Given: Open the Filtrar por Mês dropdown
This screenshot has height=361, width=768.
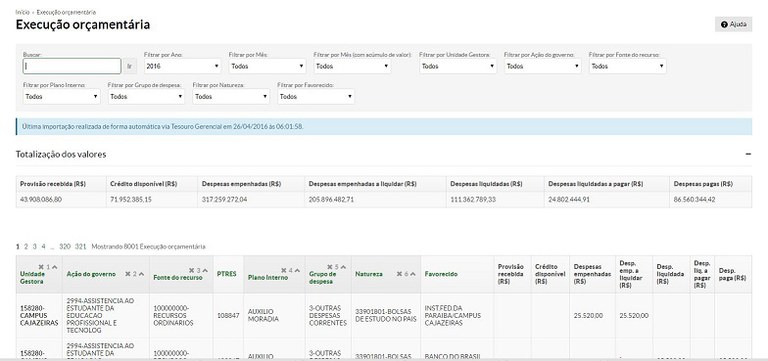Looking at the screenshot, I should coord(267,66).
